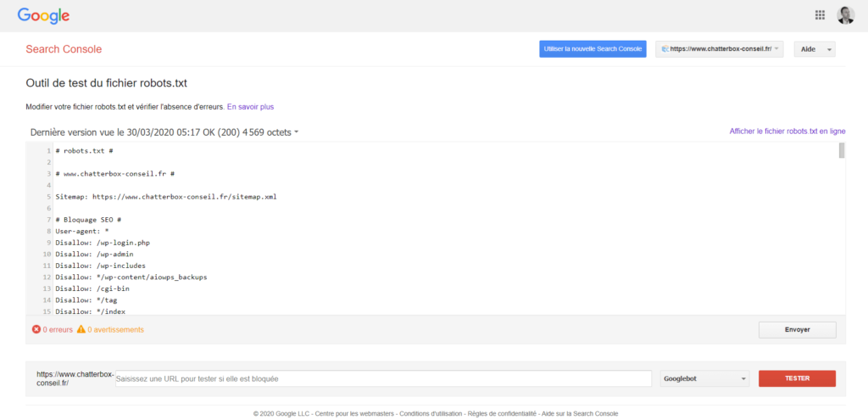Click the user account profile picture
The image size is (868, 420).
(845, 15)
